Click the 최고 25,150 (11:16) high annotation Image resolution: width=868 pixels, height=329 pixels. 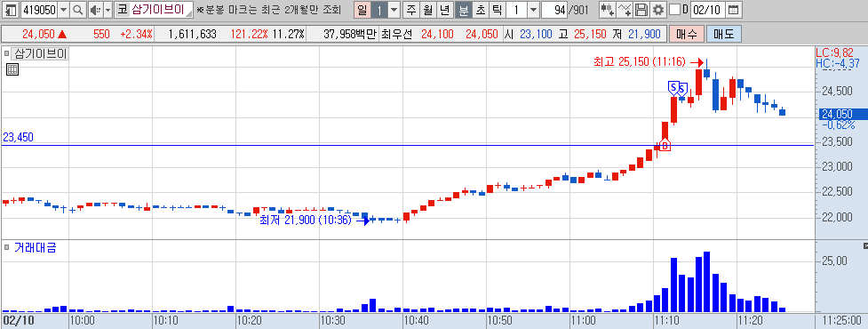(x=640, y=61)
